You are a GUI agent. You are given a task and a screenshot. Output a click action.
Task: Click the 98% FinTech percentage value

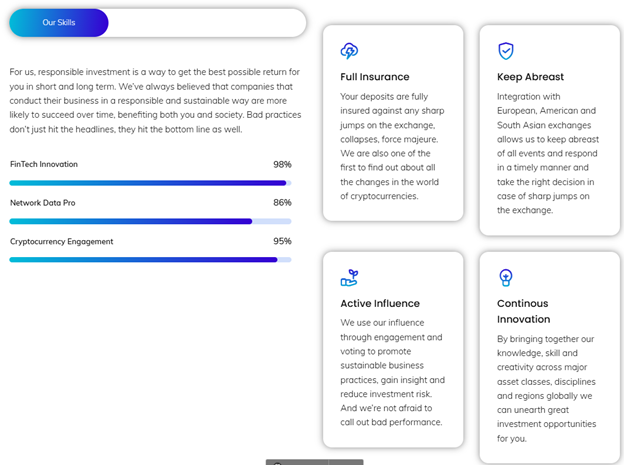[282, 164]
